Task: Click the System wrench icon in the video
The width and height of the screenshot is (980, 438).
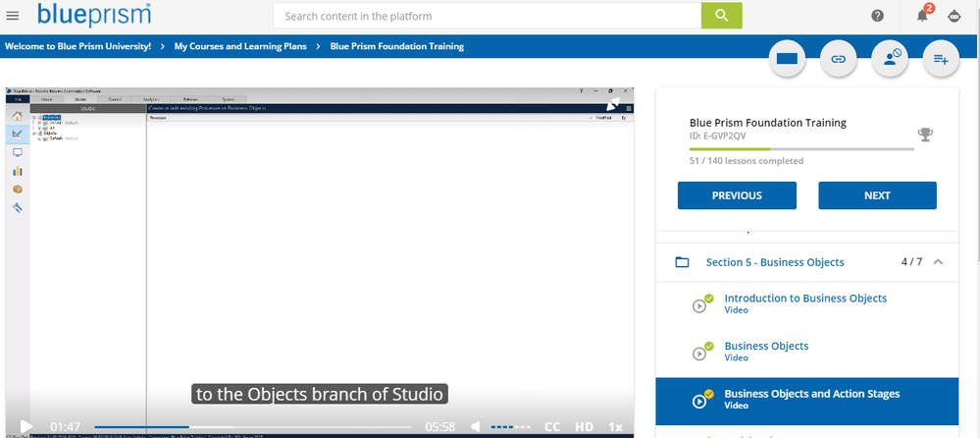Action: tap(18, 208)
